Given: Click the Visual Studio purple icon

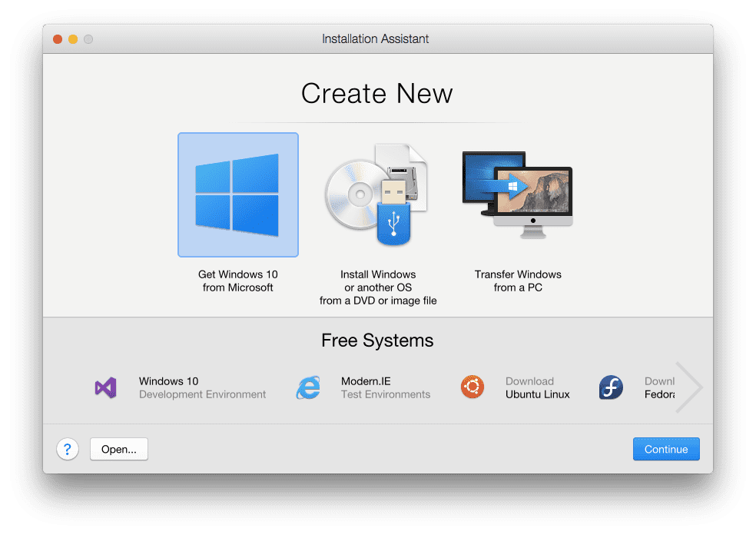Looking at the screenshot, I should (105, 387).
